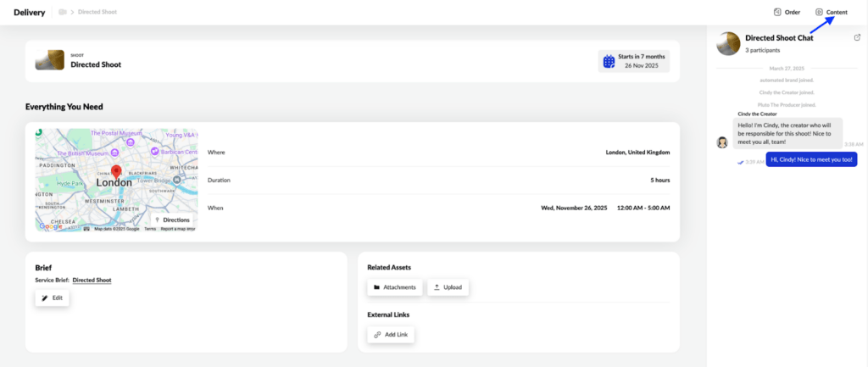Open the Directed Shoot service brief link
Screen dimensions: 868x367
pos(92,280)
